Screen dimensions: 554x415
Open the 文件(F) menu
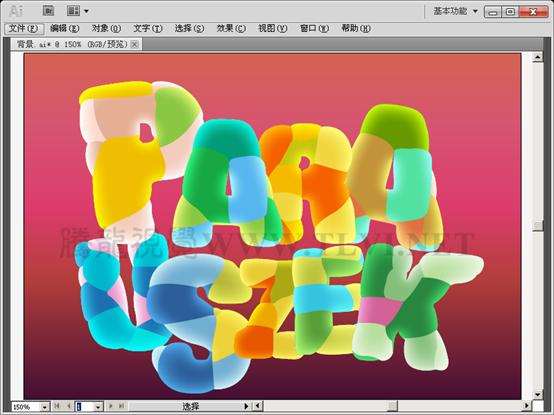[23, 29]
